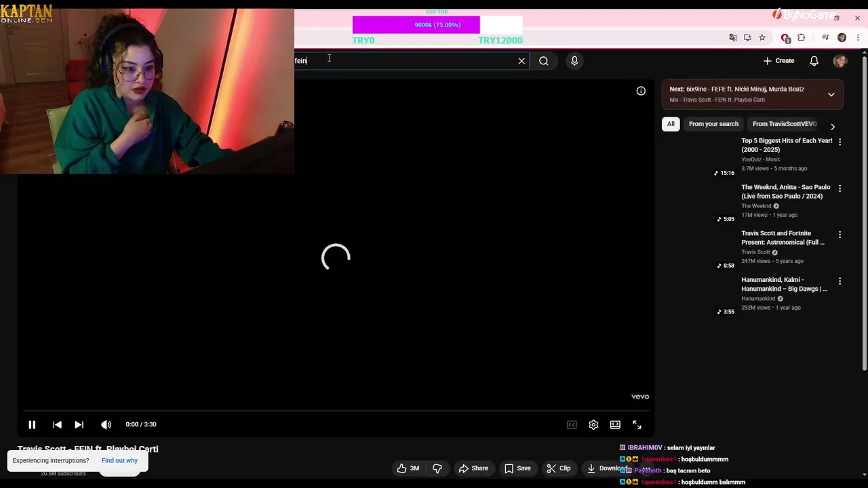Click the install app icon in address bar
Image resolution: width=868 pixels, height=488 pixels.
747,37
